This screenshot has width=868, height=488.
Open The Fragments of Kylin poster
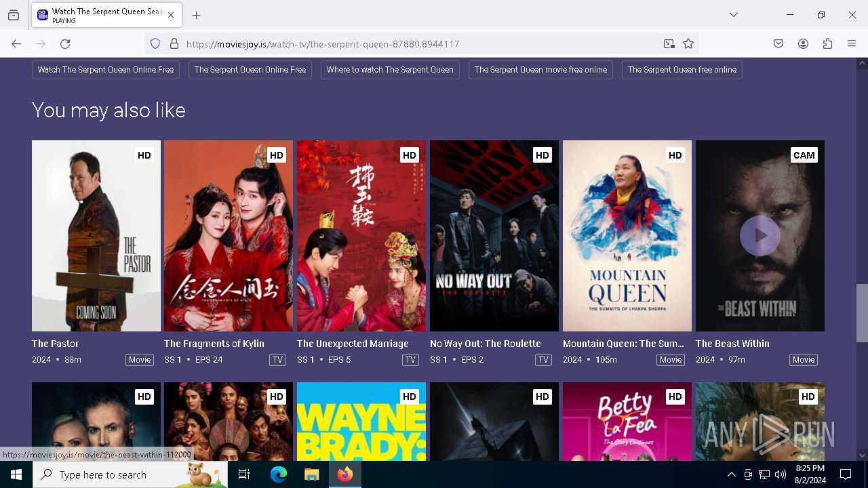pos(229,236)
